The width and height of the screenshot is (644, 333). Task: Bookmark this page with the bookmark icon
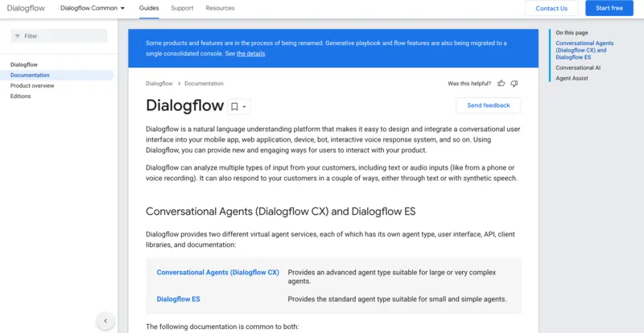[234, 107]
